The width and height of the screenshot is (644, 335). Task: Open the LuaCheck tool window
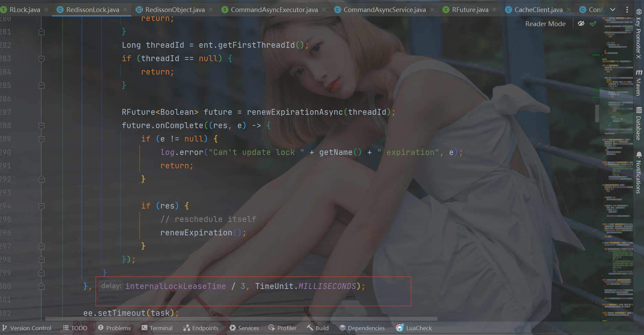414,328
